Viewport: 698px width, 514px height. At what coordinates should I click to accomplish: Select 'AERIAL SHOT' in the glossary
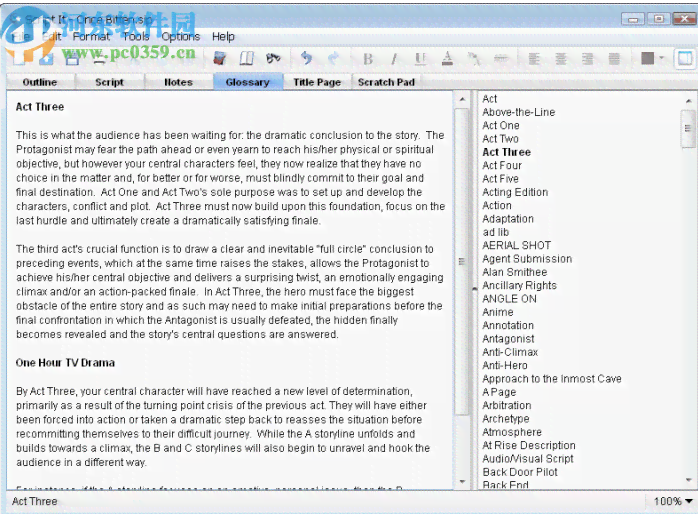click(x=516, y=246)
